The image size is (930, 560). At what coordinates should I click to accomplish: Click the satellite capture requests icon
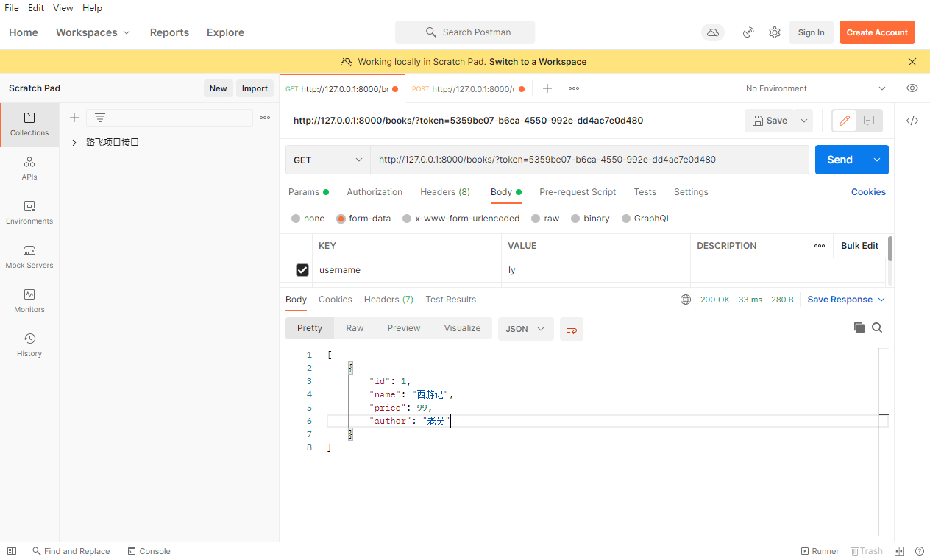pyautogui.click(x=748, y=32)
